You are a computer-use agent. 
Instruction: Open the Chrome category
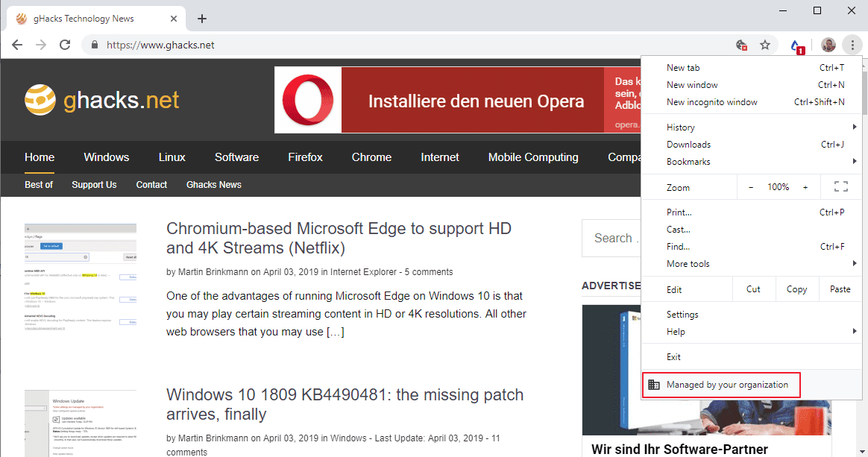coord(371,157)
